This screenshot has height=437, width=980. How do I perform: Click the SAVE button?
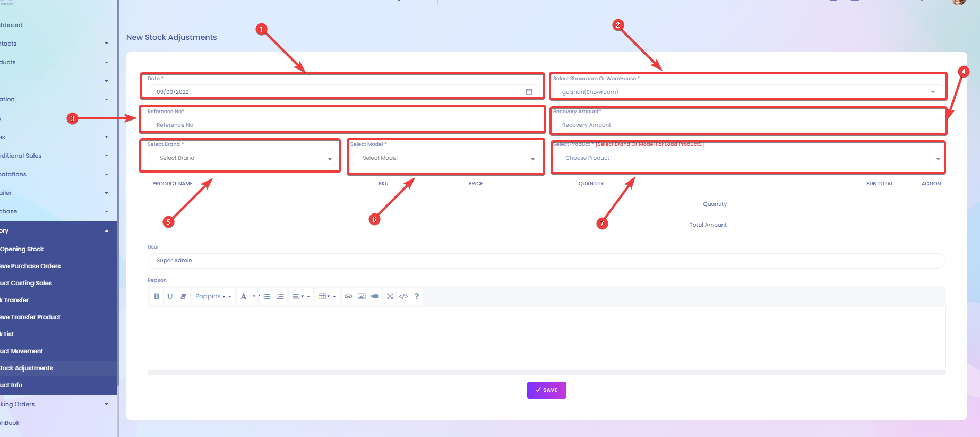(546, 390)
